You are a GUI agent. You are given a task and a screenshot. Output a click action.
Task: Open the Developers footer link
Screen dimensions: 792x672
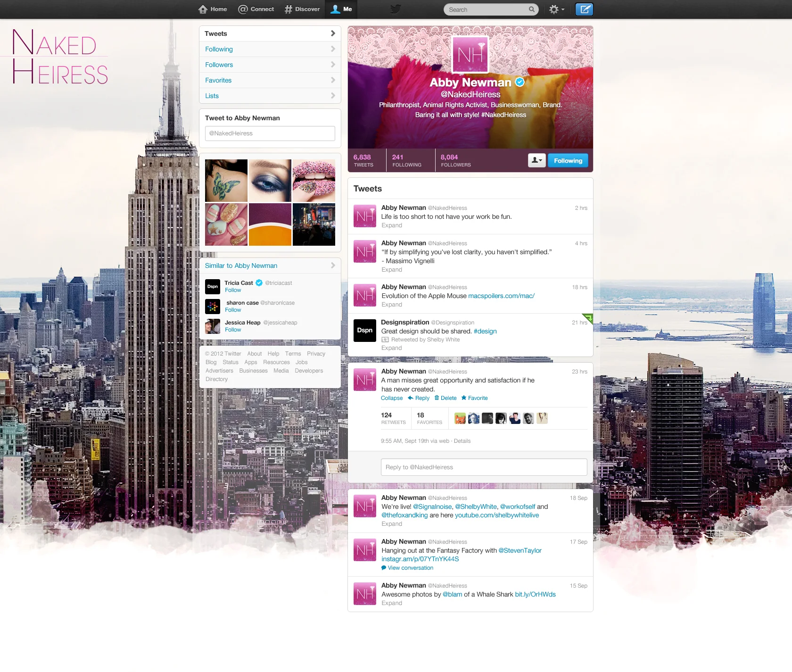click(x=309, y=371)
